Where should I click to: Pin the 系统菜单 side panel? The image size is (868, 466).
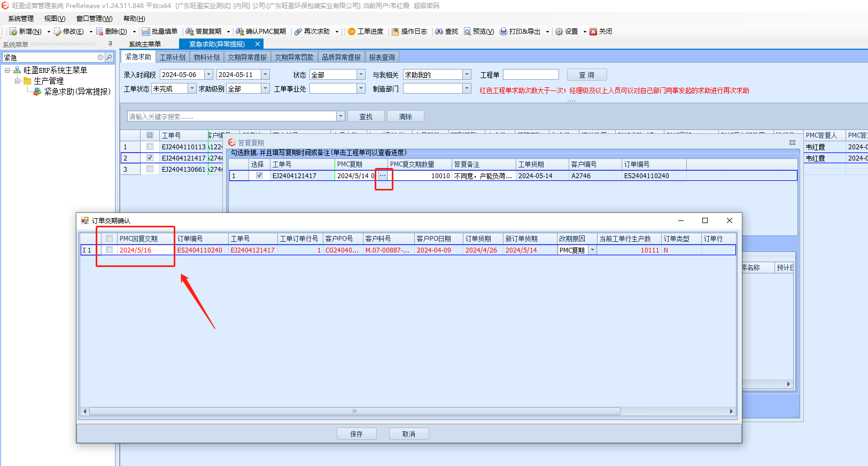tap(110, 44)
